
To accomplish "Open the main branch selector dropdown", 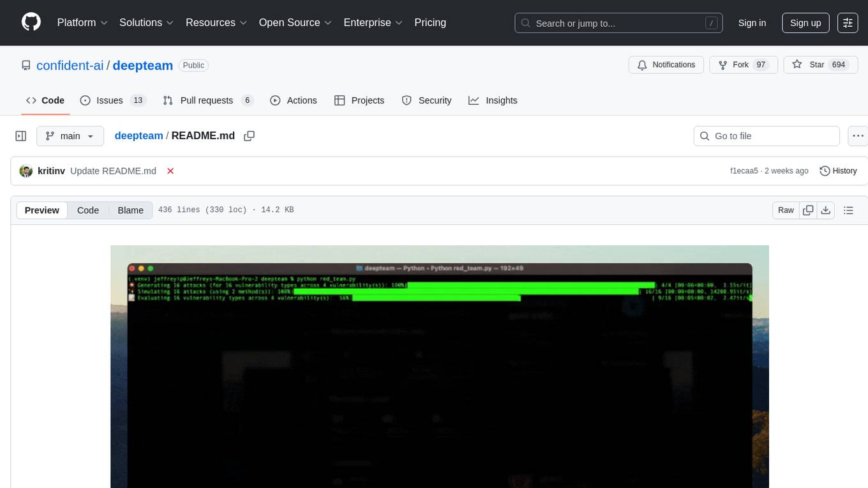I will [x=70, y=136].
